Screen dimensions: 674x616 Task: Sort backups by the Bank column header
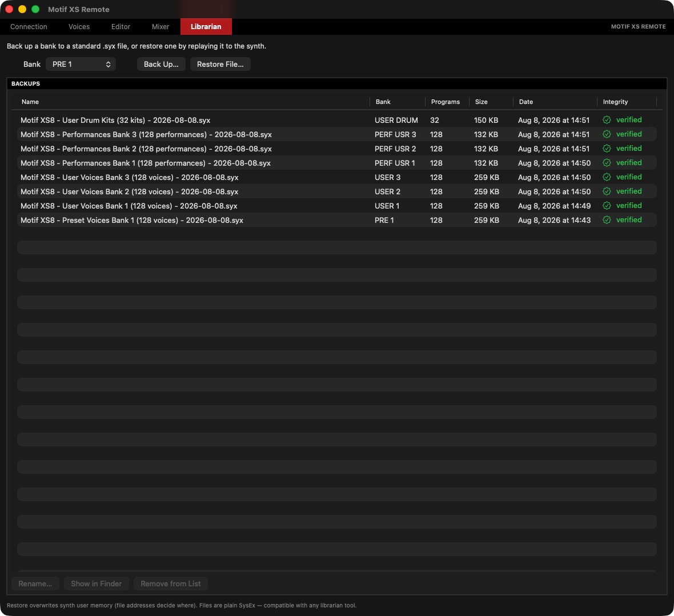(383, 102)
